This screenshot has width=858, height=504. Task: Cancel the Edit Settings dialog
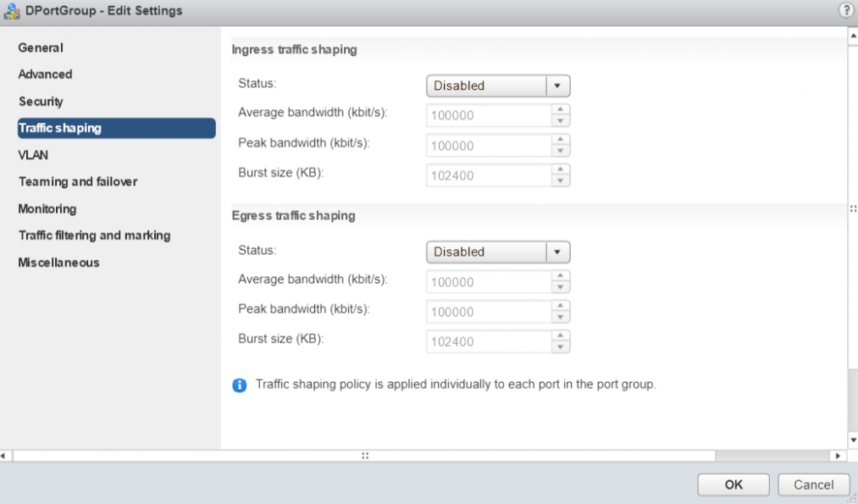813,485
